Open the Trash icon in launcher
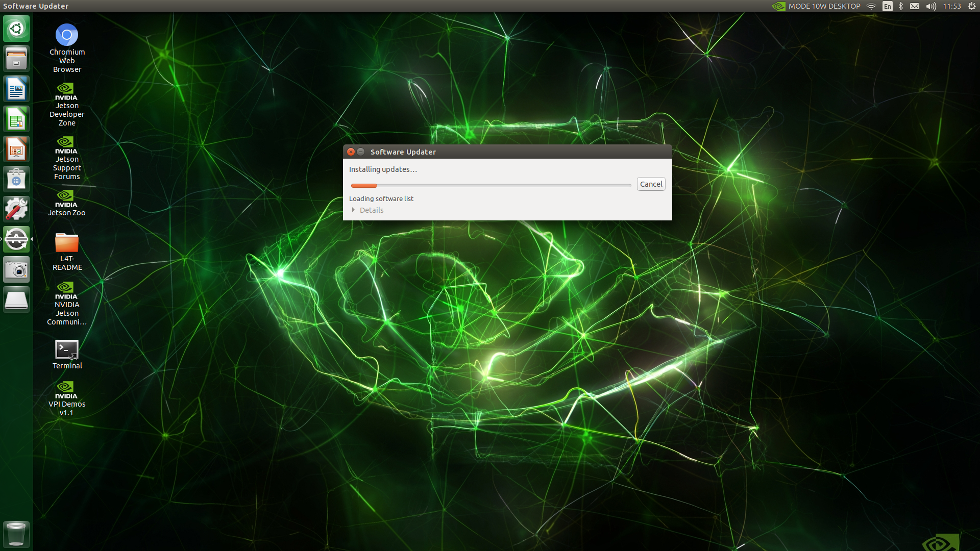The image size is (980, 551). point(16,534)
